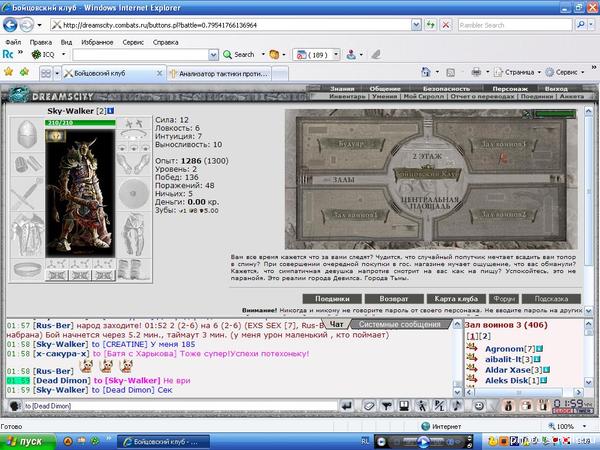Enter the Будуар room on map

[351, 145]
